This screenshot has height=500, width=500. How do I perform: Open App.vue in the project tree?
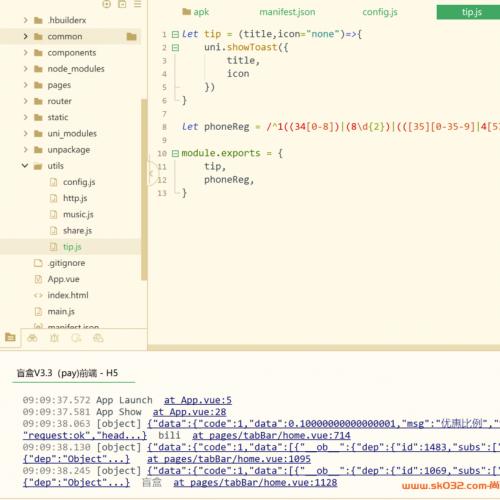(x=63, y=279)
